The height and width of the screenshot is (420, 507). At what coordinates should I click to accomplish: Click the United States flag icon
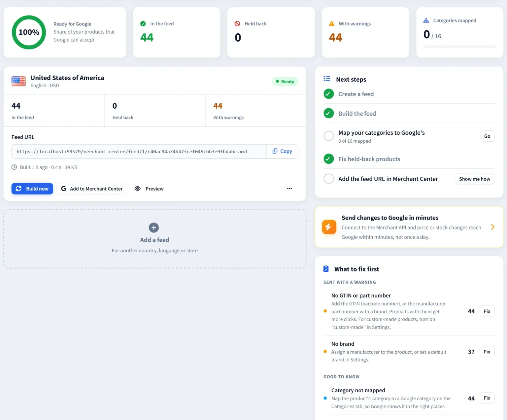(x=18, y=81)
